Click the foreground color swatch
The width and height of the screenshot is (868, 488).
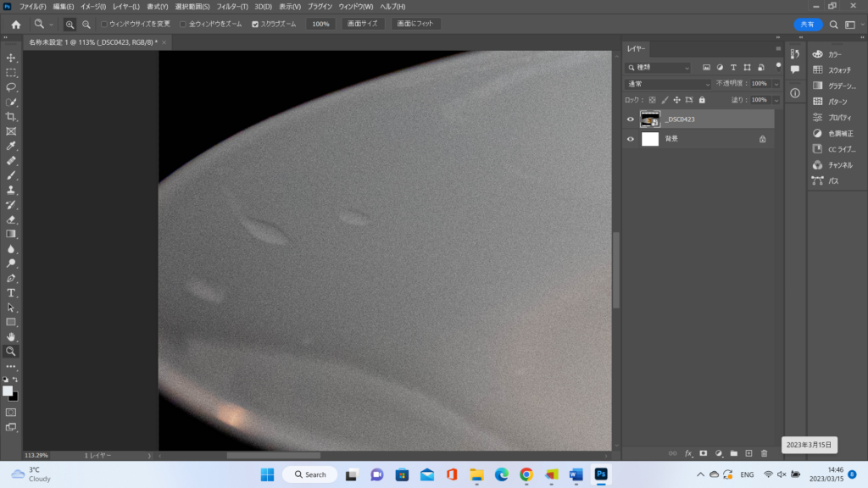[8, 391]
